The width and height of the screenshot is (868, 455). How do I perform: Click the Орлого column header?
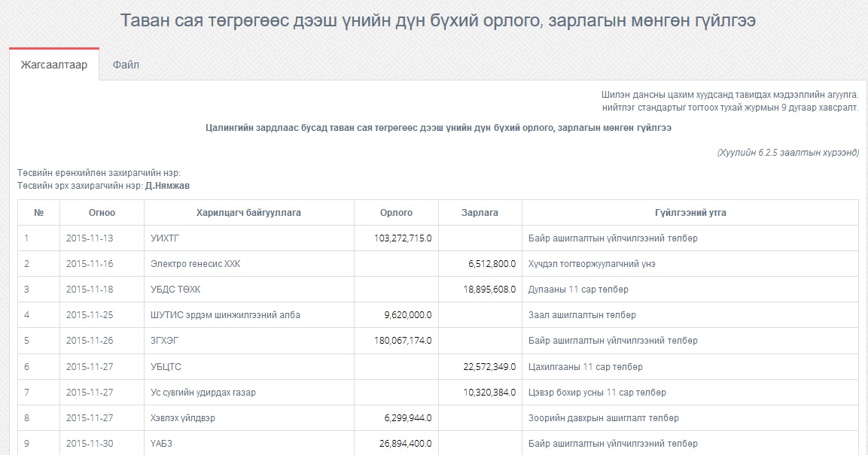pos(396,212)
